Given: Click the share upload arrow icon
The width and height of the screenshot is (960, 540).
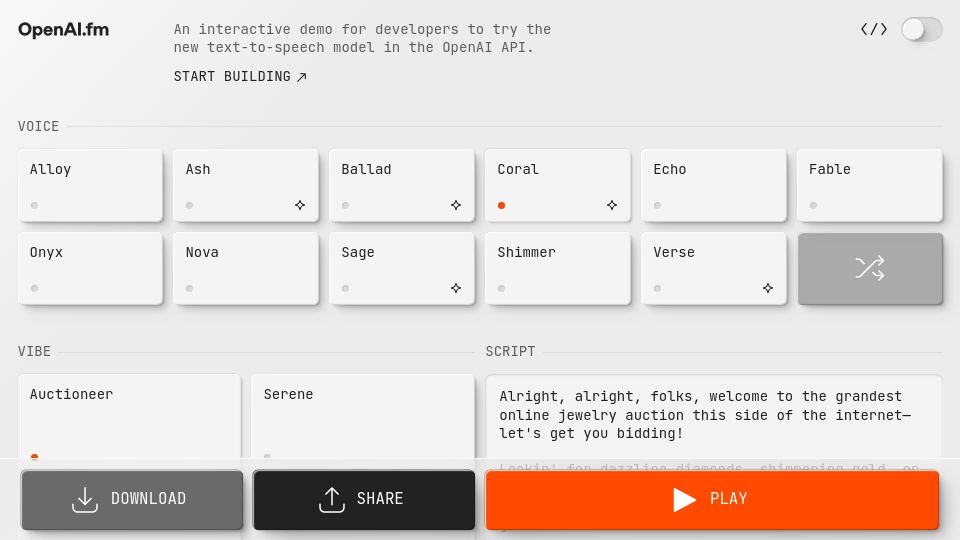Looking at the screenshot, I should (332, 500).
